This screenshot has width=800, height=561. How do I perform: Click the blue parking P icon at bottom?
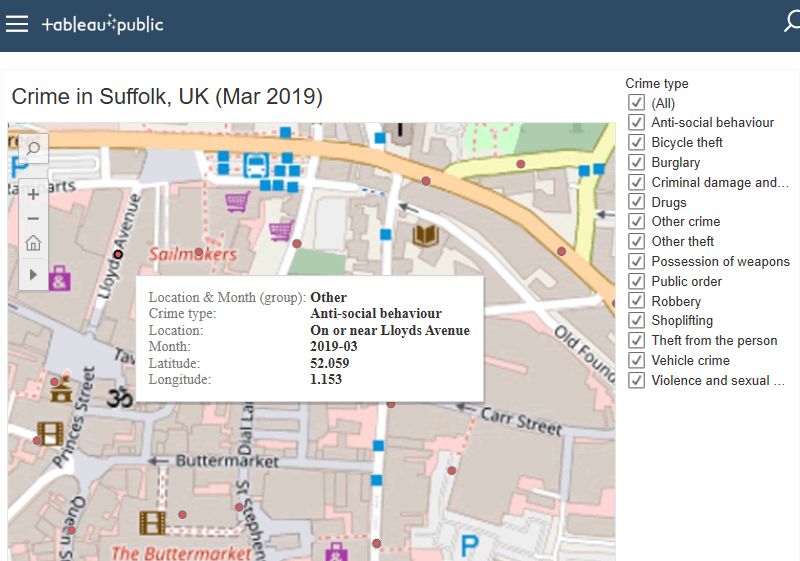[468, 545]
